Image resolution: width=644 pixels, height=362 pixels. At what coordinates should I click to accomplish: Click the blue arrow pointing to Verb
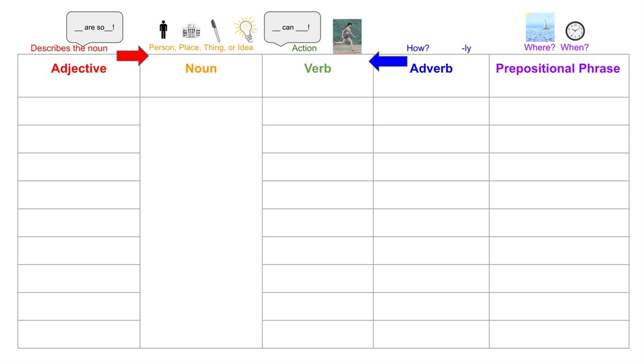pyautogui.click(x=388, y=61)
